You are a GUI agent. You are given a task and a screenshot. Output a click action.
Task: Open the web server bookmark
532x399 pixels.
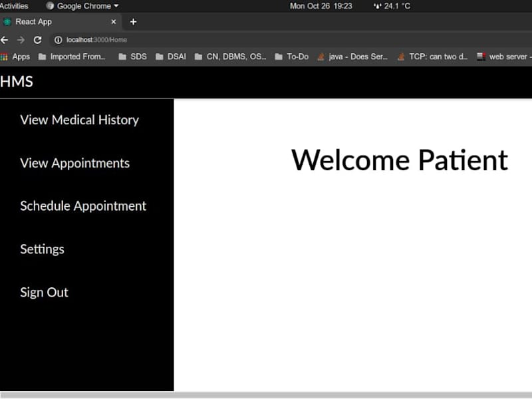click(504, 57)
